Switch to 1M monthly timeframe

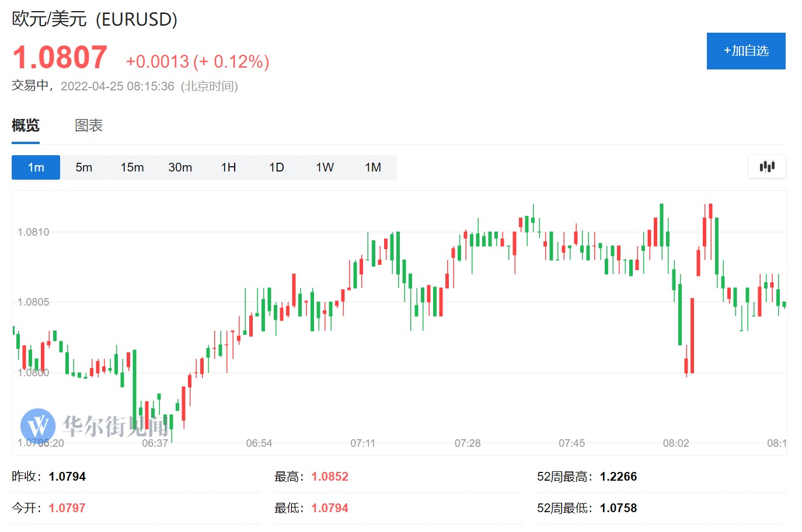(373, 167)
